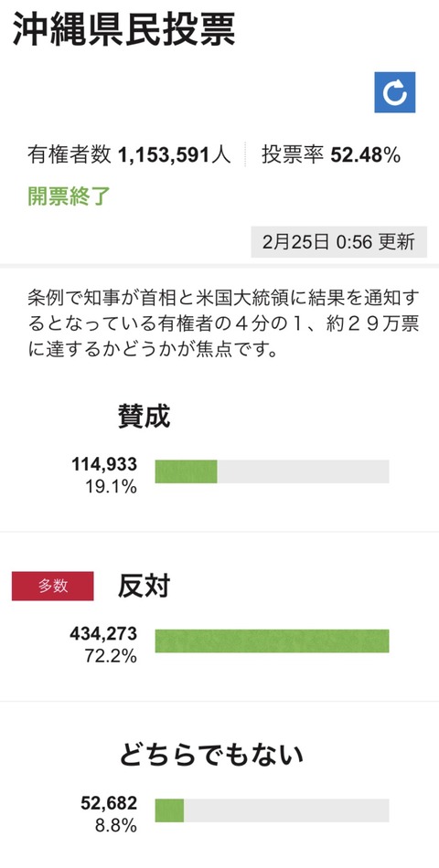Select the 開票終了 status text

(70, 196)
